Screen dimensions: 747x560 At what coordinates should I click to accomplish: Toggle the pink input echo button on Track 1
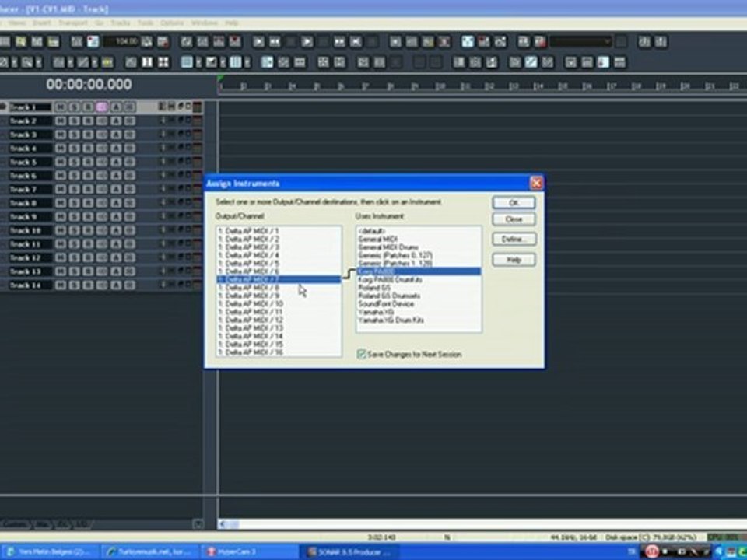point(102,107)
